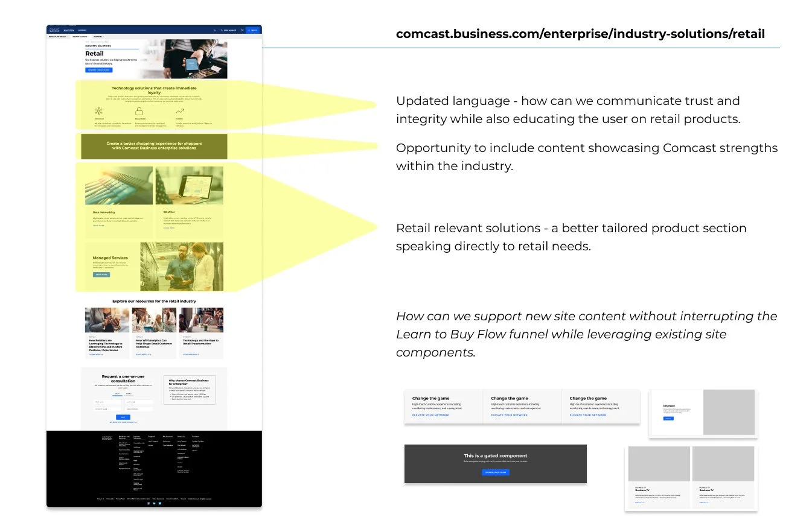Click the Details link in left Business TV card

tap(639, 502)
